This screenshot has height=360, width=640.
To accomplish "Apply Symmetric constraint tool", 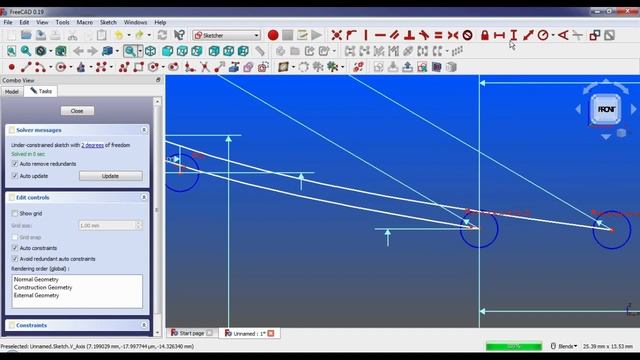I will coord(453,35).
